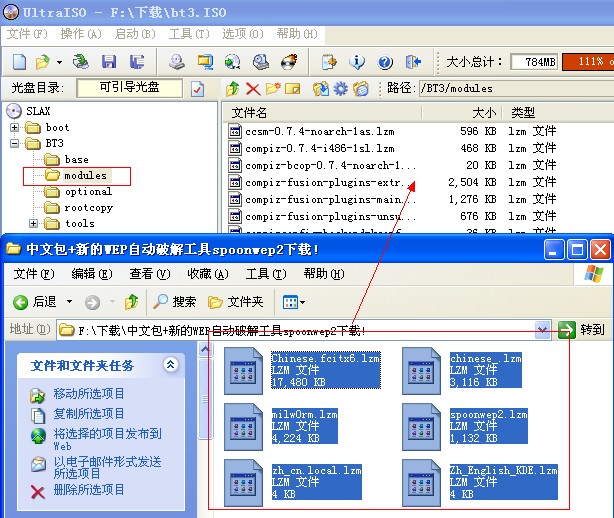614x518 pixels.
Task: Open the 启动(B) menu in UltraISO
Action: pyautogui.click(x=135, y=34)
